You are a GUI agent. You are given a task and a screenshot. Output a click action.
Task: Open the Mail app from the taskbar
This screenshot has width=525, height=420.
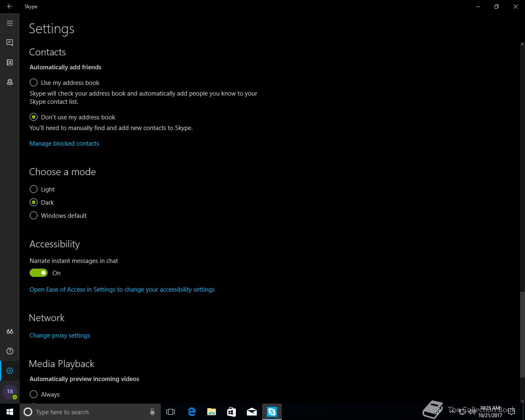coord(252,412)
